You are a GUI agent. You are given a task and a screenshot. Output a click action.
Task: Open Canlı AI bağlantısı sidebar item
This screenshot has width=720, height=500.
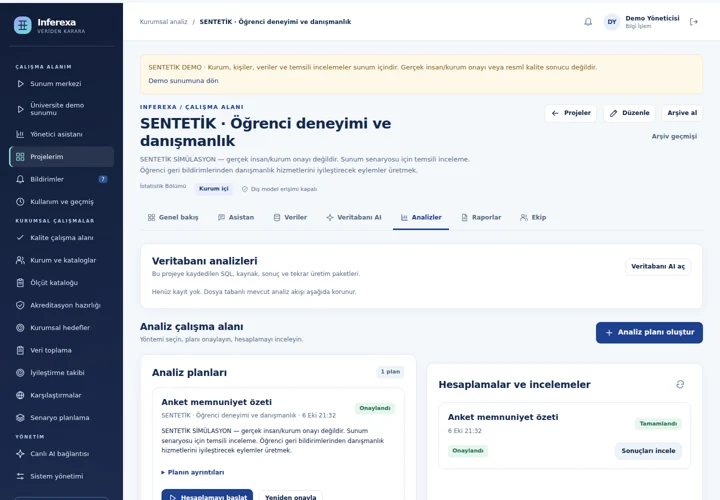[x=62, y=453]
